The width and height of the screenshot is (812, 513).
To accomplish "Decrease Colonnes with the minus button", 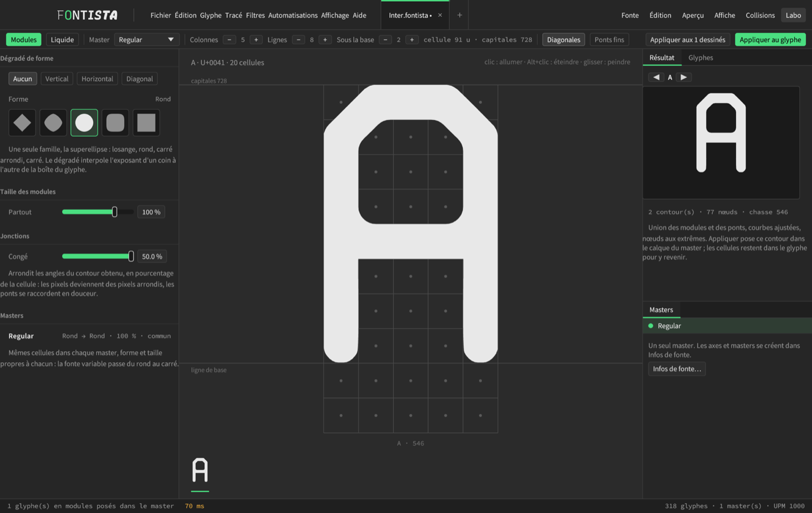I will pos(230,39).
